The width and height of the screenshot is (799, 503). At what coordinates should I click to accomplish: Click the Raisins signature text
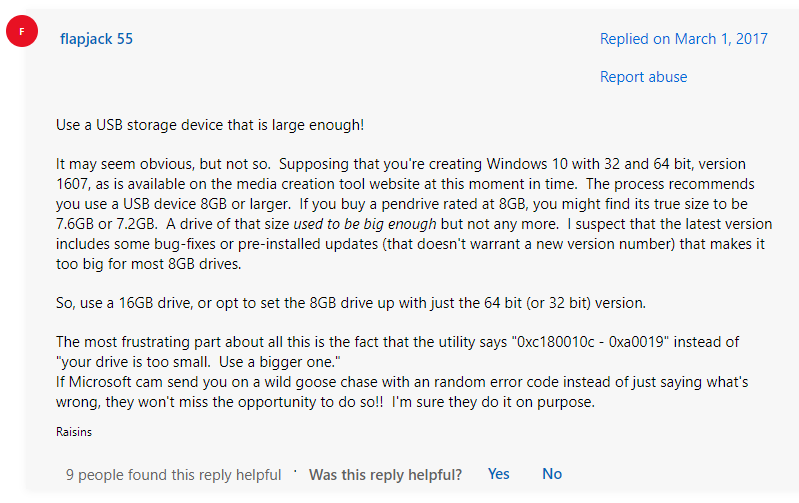click(74, 432)
